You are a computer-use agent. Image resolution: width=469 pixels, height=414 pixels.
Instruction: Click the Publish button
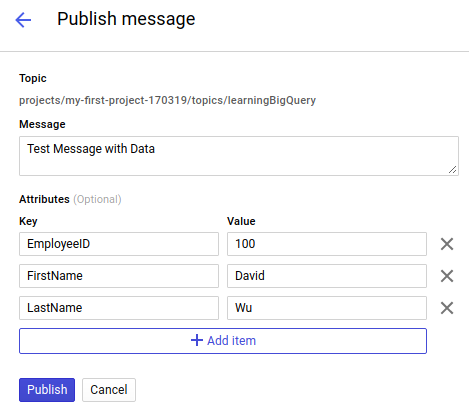(x=47, y=390)
